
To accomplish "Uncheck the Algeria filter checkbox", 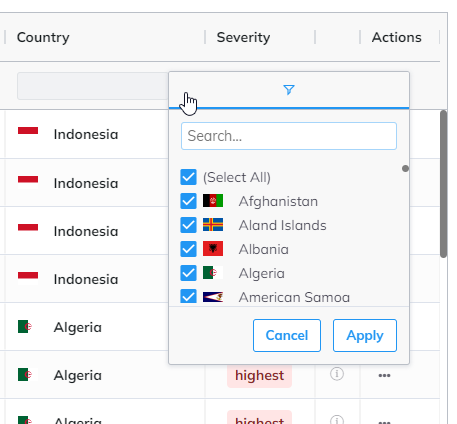I will tap(188, 273).
